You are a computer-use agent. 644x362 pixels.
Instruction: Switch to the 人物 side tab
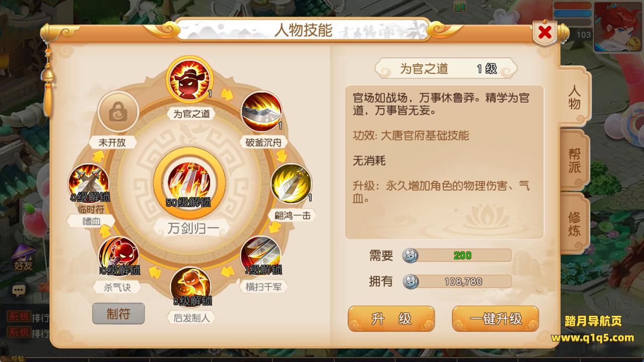click(575, 98)
